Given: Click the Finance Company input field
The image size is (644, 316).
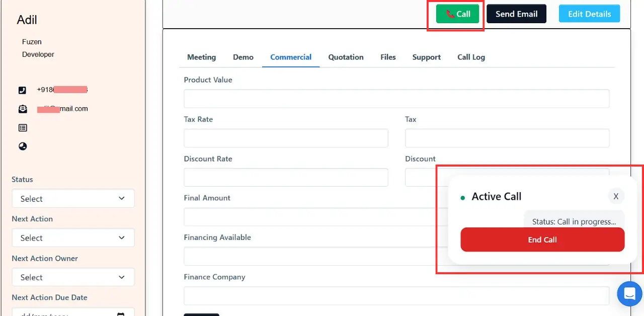Looking at the screenshot, I should [396, 296].
